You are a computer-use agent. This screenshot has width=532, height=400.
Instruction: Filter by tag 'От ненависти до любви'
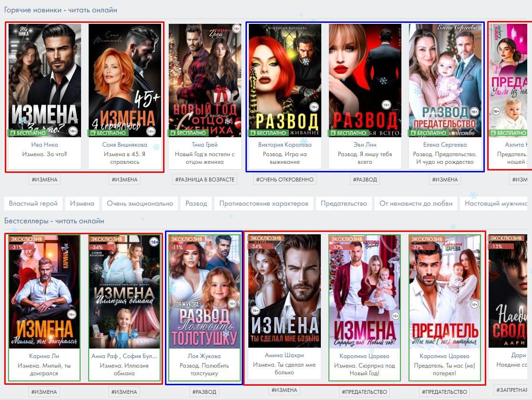[416, 203]
